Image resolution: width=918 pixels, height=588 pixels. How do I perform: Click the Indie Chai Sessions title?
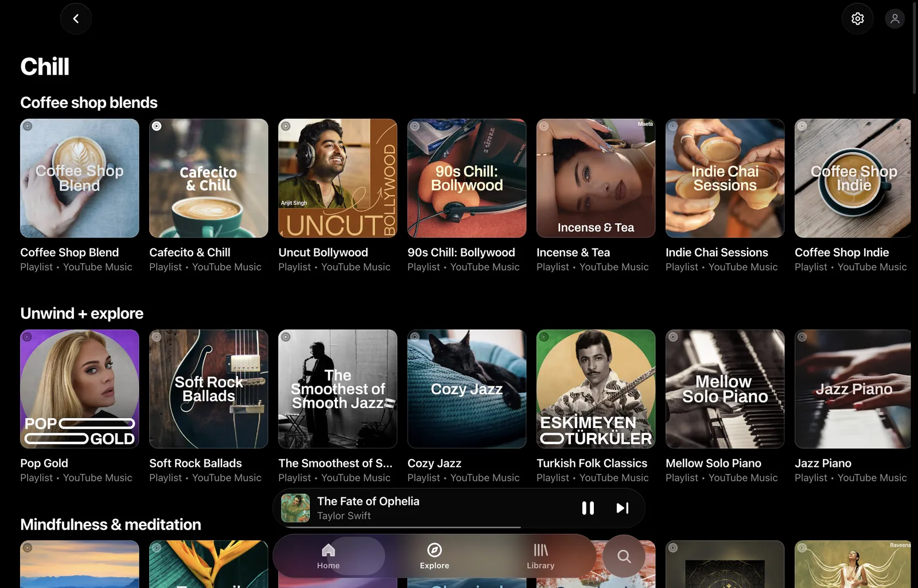[x=717, y=252]
